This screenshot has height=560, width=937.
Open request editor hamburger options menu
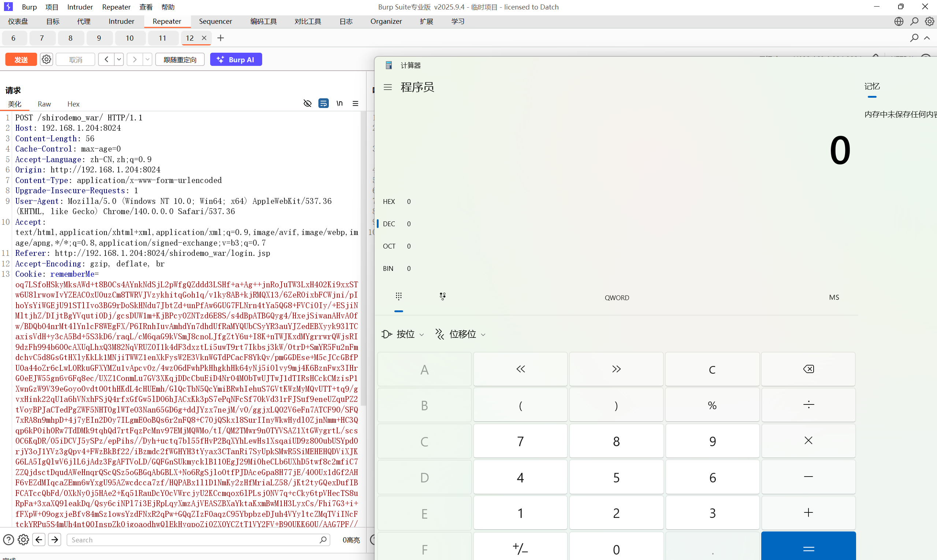[355, 103]
